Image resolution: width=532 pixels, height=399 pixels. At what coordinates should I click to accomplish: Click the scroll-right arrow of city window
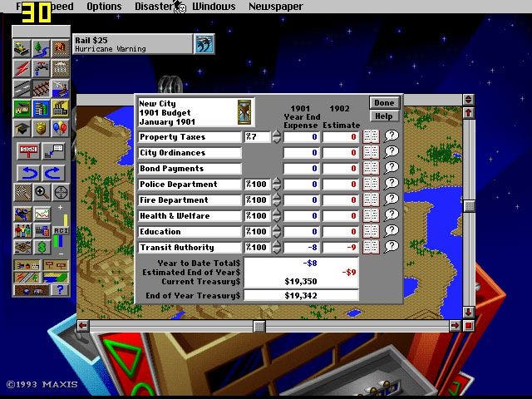click(x=455, y=326)
